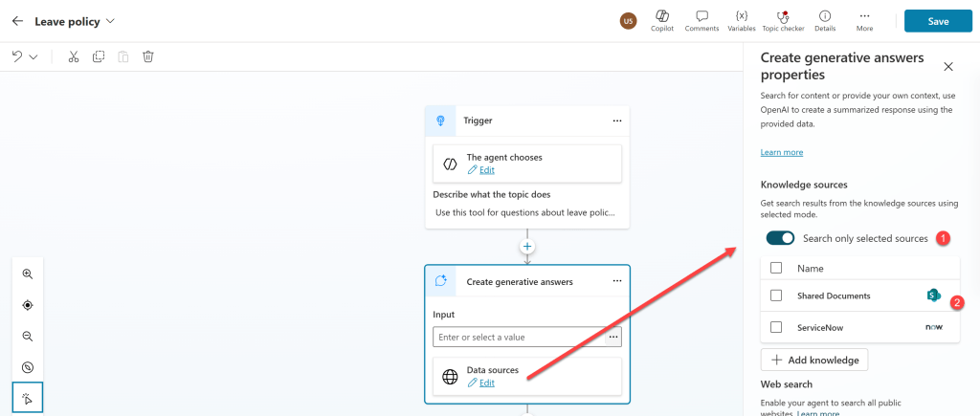Open Input field options ellipsis

613,337
